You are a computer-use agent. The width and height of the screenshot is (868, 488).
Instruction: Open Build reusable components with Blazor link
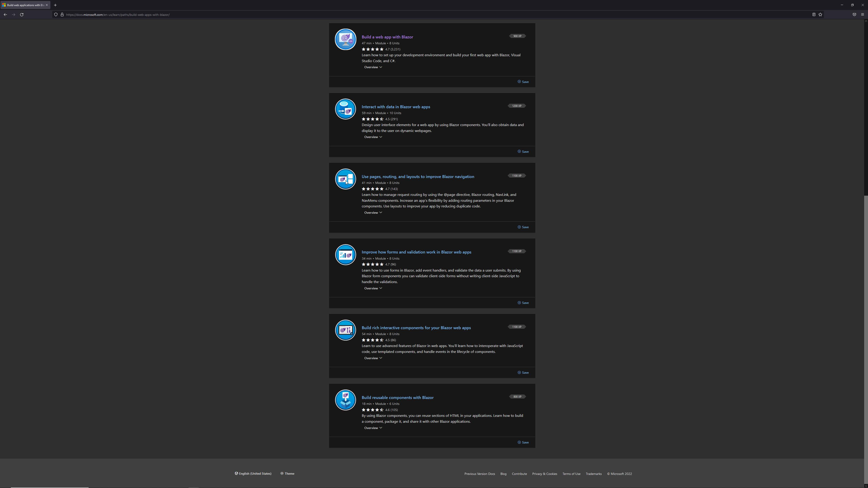[x=397, y=397]
